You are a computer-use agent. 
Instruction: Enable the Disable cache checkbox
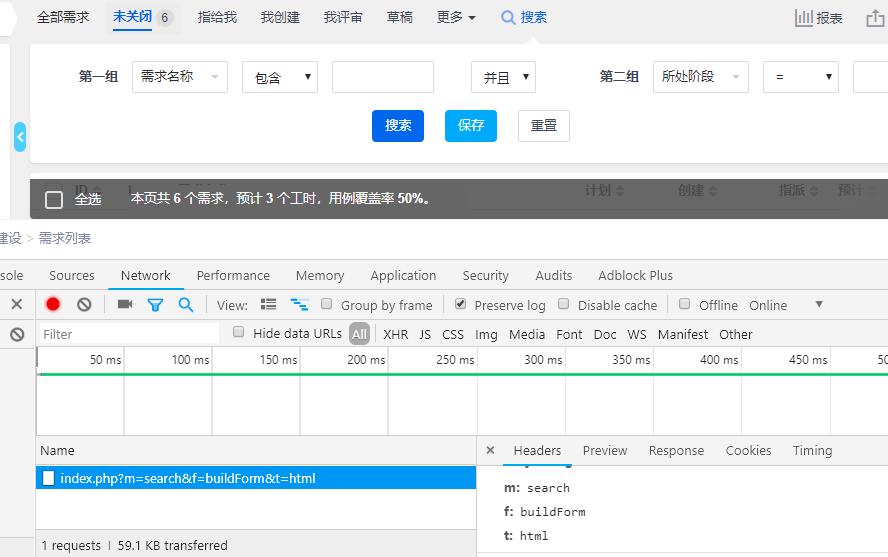click(564, 304)
